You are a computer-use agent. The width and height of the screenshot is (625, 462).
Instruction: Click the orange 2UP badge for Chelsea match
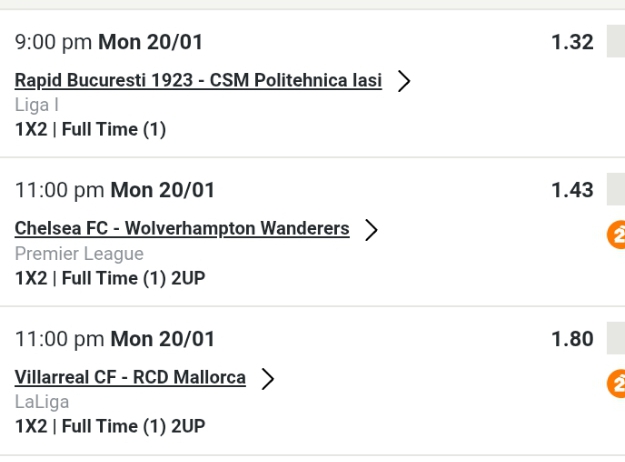617,235
